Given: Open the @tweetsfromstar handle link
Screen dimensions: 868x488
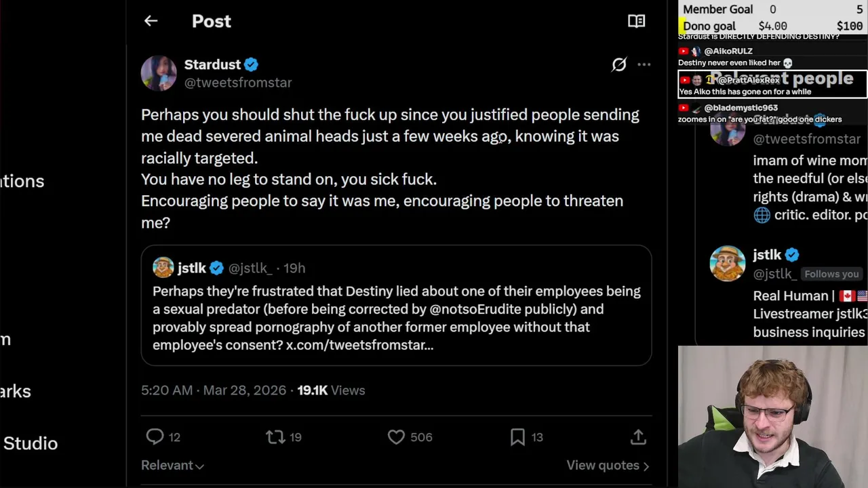Looking at the screenshot, I should [238, 83].
